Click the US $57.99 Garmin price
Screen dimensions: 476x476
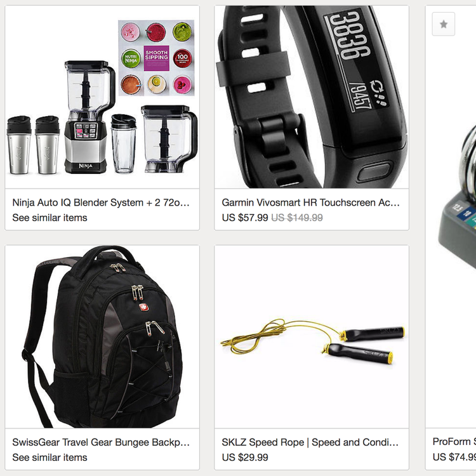245,218
